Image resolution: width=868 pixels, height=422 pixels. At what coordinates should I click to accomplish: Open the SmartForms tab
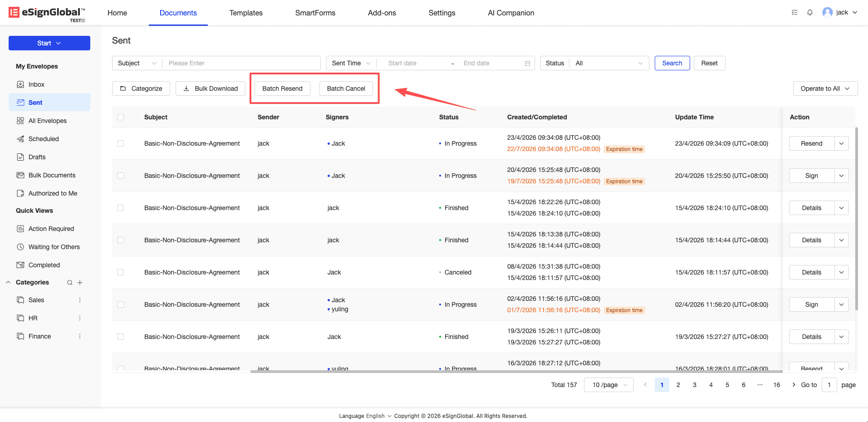click(315, 13)
